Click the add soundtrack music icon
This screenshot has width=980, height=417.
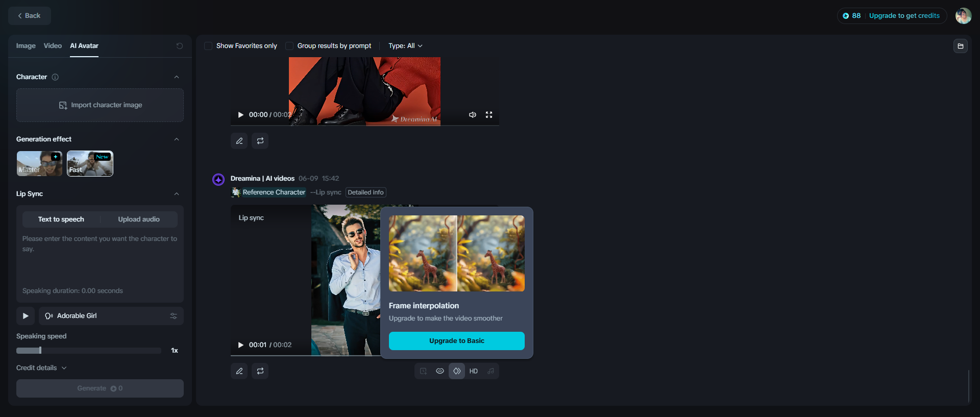[x=491, y=371]
